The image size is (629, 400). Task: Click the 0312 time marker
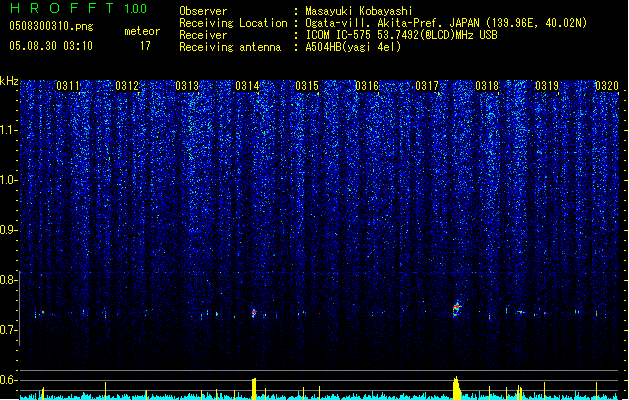[127, 86]
